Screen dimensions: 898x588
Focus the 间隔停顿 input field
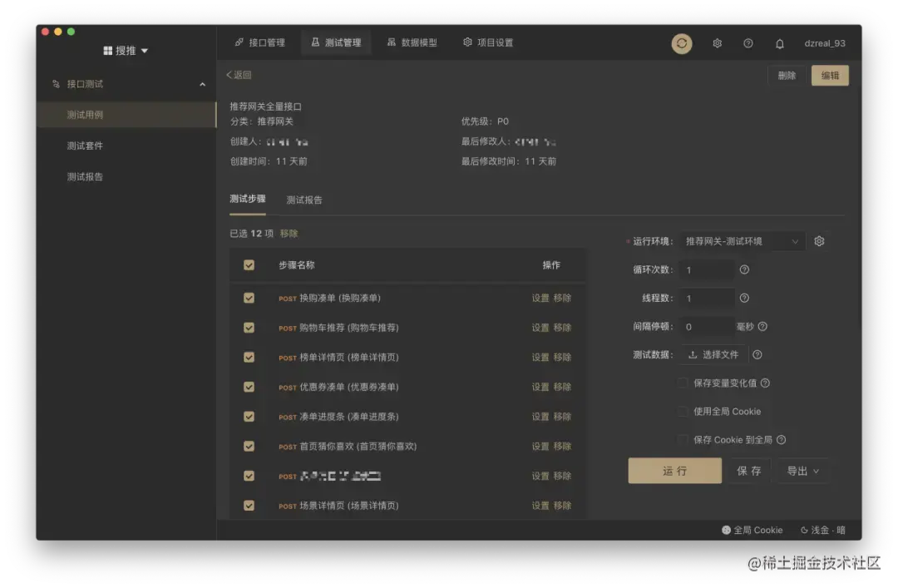[x=707, y=327]
